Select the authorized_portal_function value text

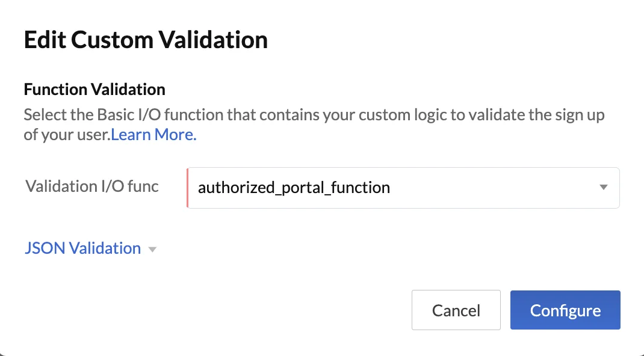pos(294,188)
